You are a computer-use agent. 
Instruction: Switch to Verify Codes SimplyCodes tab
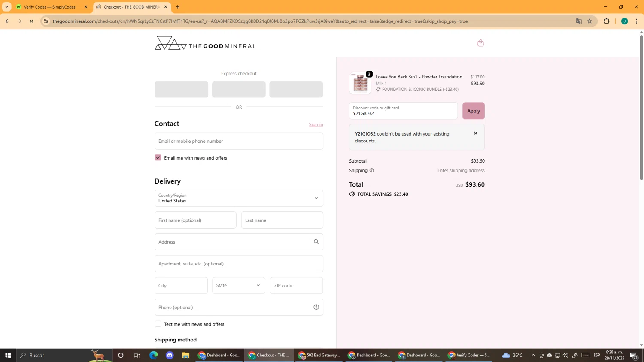(x=51, y=7)
